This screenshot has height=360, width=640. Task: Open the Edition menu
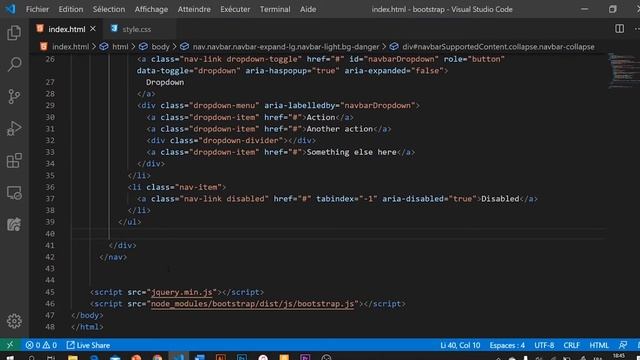pos(71,9)
